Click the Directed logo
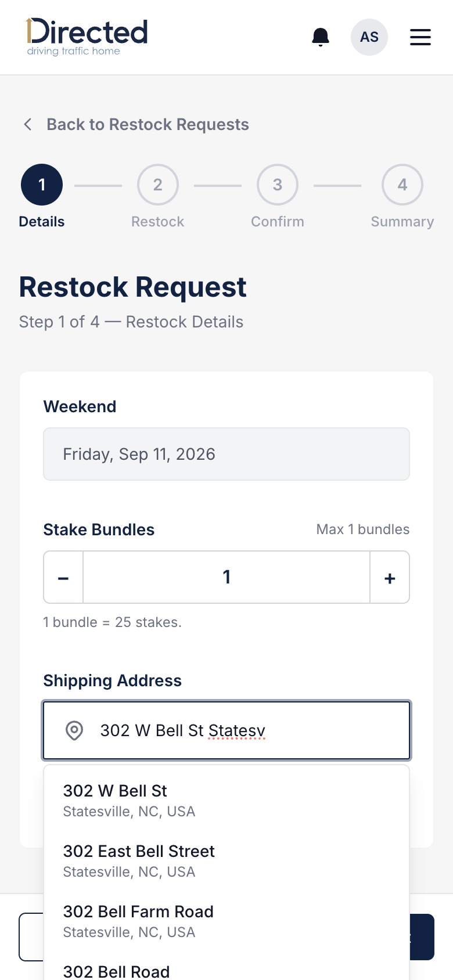Screen dimensions: 453x980 [87, 37]
